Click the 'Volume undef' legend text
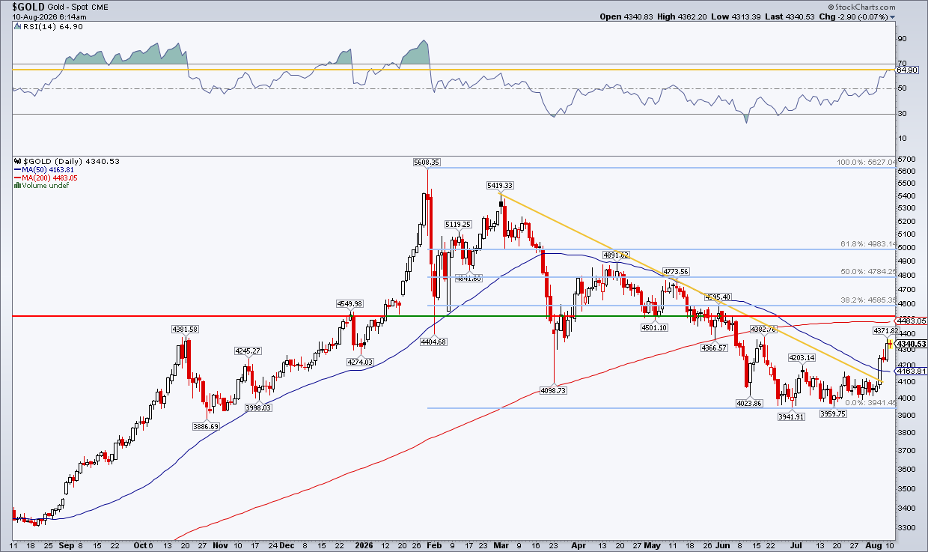This screenshot has height=552, width=928. [x=46, y=186]
